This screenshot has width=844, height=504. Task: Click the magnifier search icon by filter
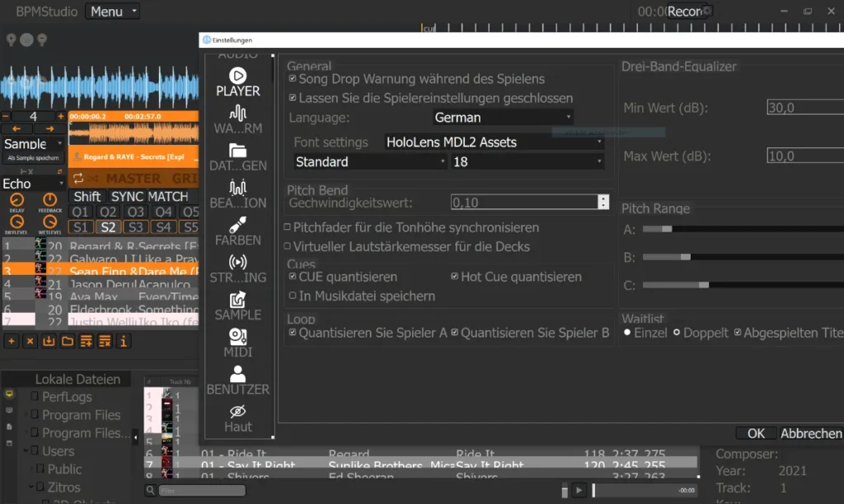[151, 490]
